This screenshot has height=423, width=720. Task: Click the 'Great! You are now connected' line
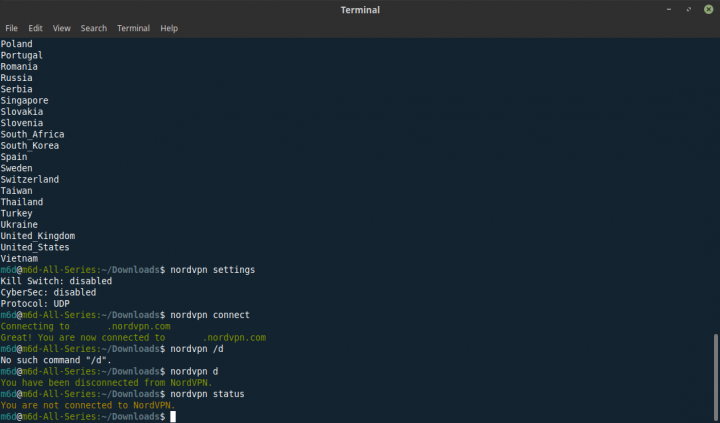click(133, 338)
